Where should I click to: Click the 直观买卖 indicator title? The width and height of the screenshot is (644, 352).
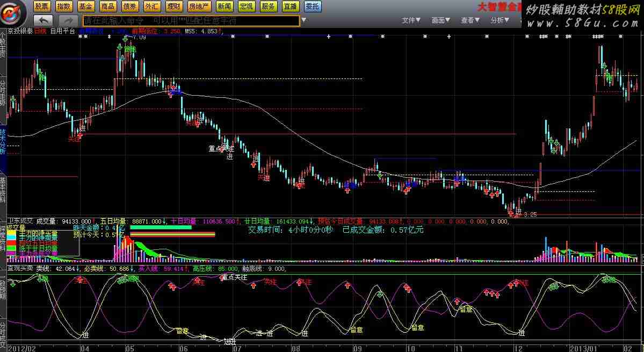20,269
